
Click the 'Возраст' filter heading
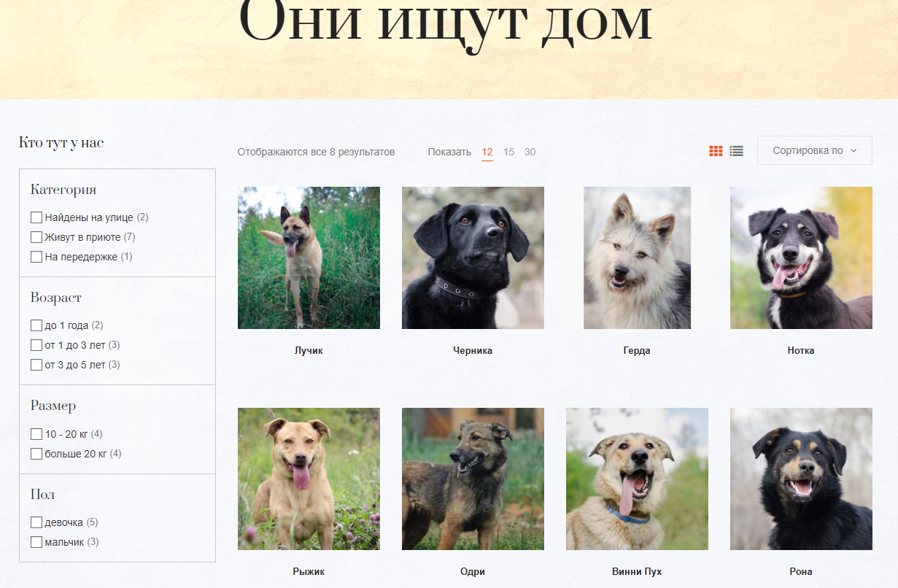click(x=56, y=298)
